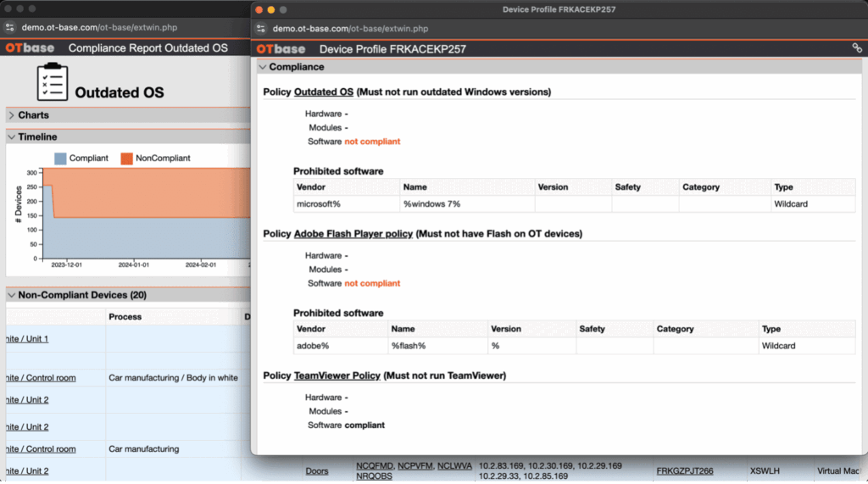The width and height of the screenshot is (868, 484).
Task: Click the site settings icon in Device Profile address bar
Action: [x=261, y=28]
